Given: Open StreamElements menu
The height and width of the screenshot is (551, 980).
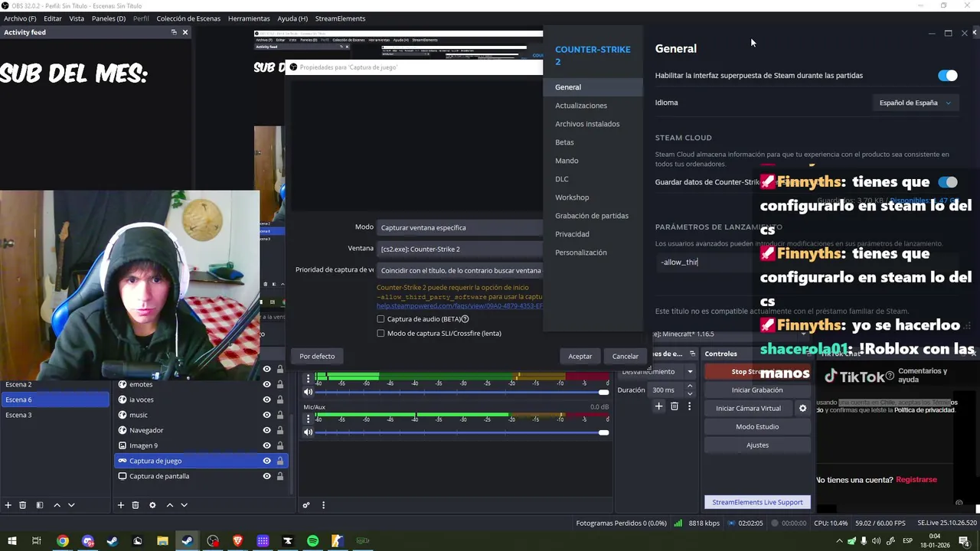Looking at the screenshot, I should pyautogui.click(x=340, y=18).
